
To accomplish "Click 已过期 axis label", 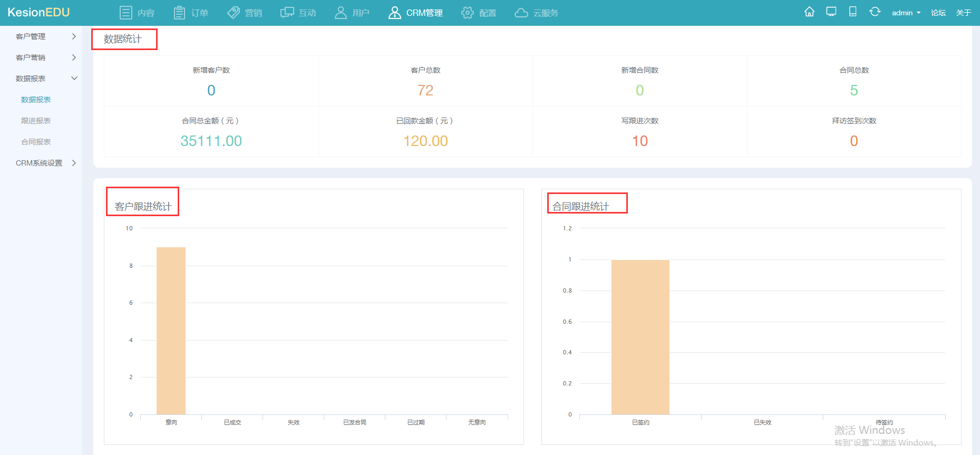I will 416,422.
